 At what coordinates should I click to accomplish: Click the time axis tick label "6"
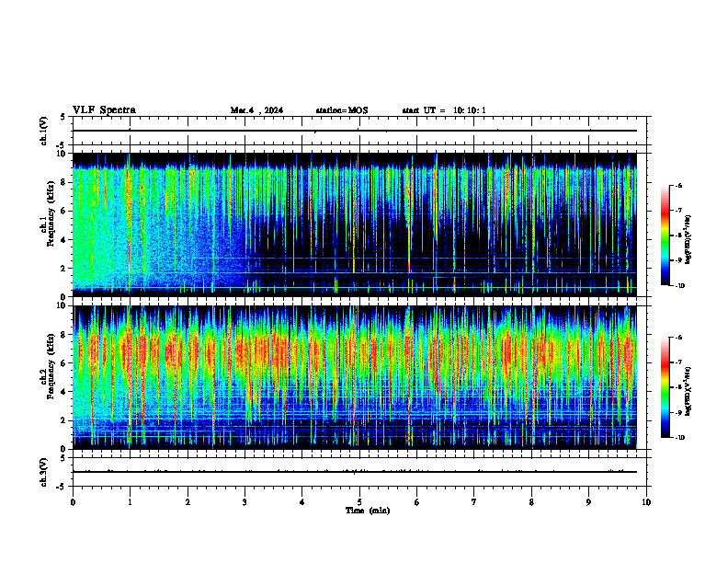pos(416,502)
